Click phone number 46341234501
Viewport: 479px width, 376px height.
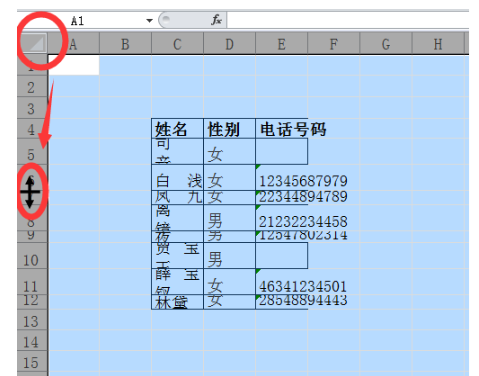303,286
